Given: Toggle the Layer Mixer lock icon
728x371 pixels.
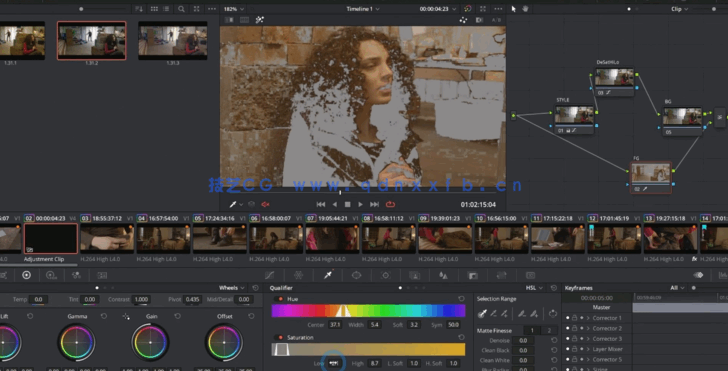Looking at the screenshot, I should [574, 349].
